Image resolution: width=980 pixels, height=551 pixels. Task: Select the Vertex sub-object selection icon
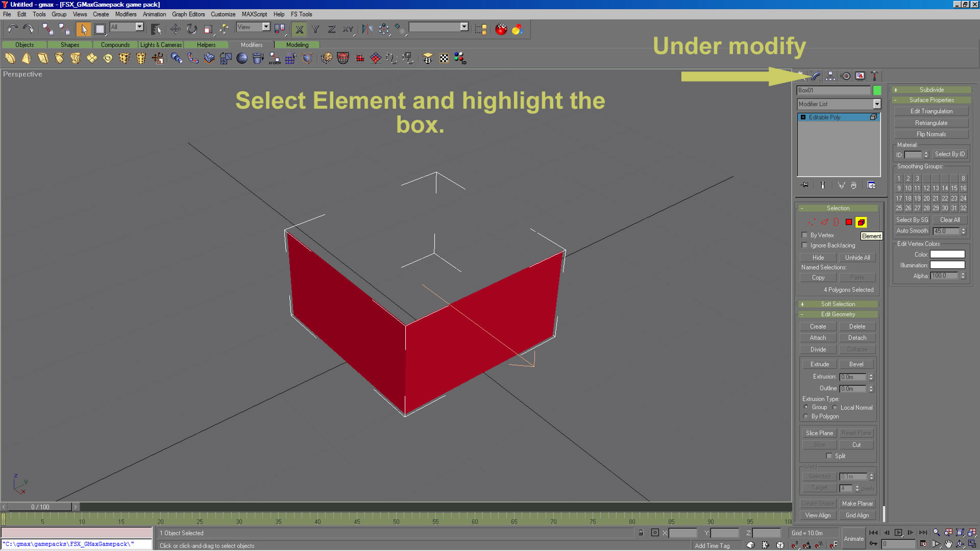(812, 222)
